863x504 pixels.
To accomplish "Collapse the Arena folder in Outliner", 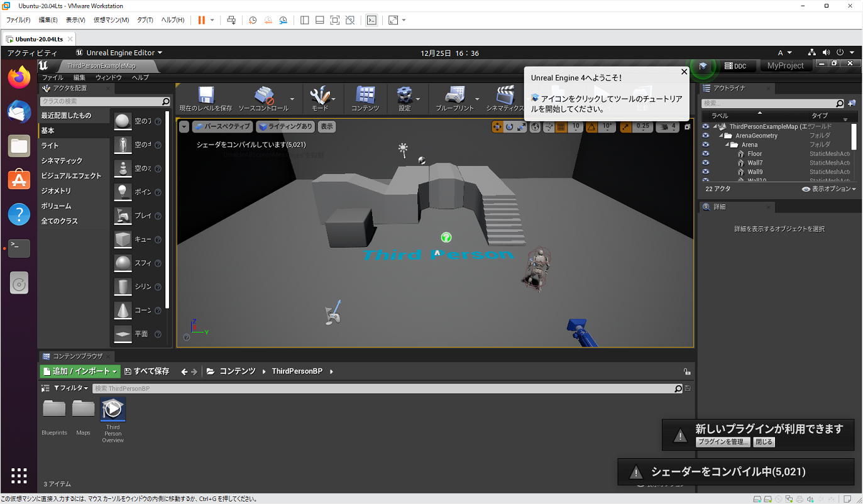I will [727, 145].
